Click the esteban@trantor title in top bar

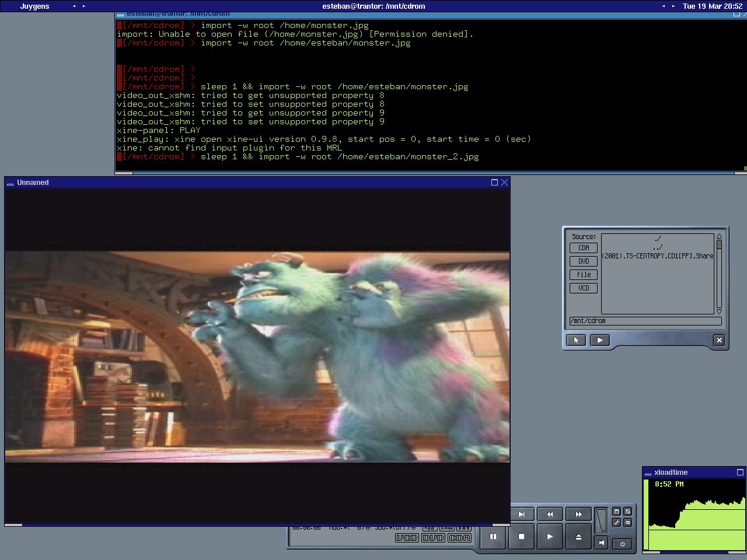(x=373, y=6)
